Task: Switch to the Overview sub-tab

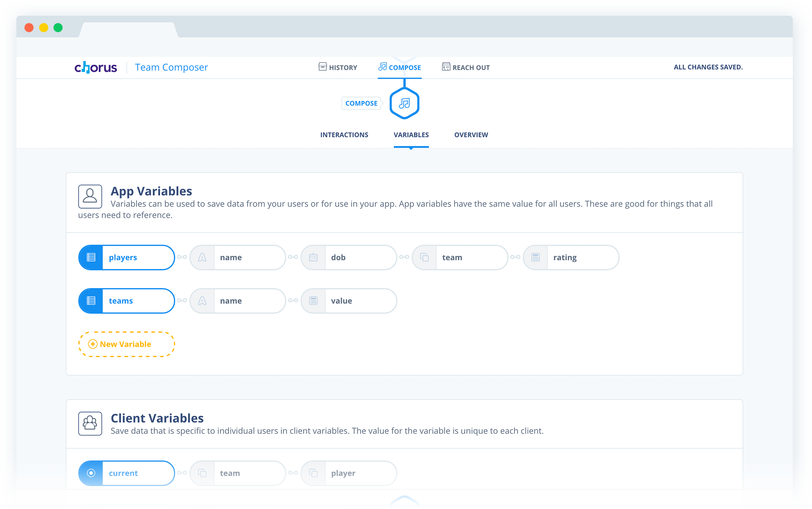Action: point(471,135)
